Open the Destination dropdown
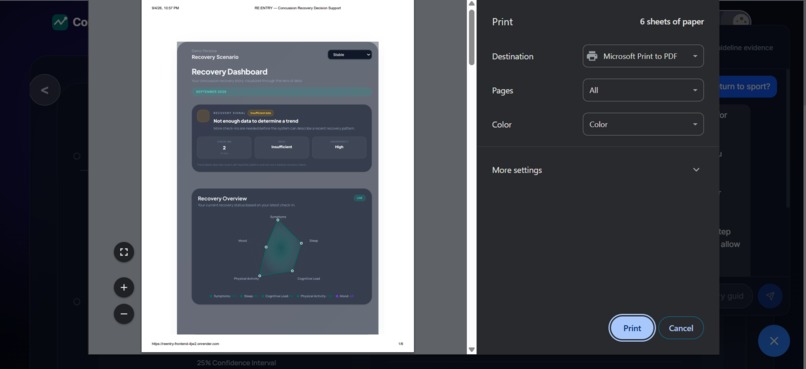 tap(643, 56)
